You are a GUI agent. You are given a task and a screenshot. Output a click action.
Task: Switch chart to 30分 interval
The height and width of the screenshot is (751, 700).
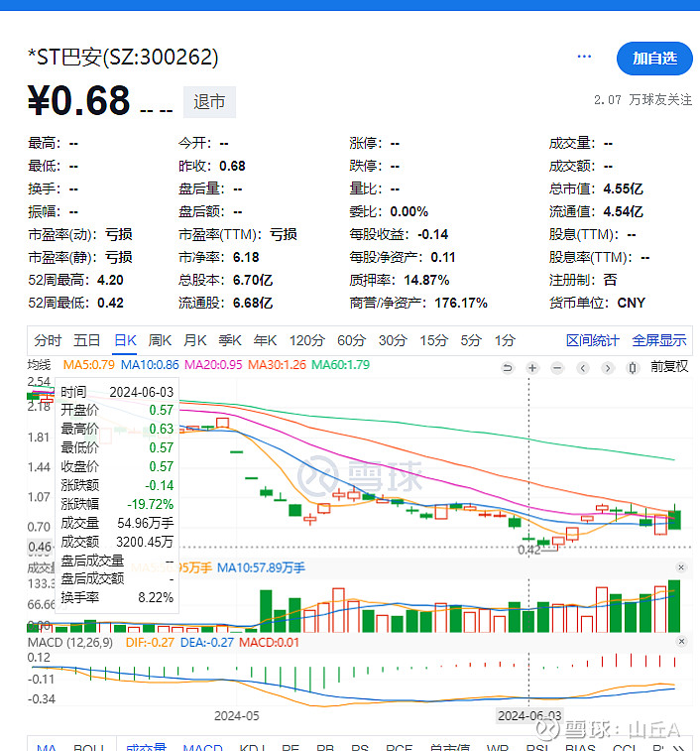[x=393, y=340]
